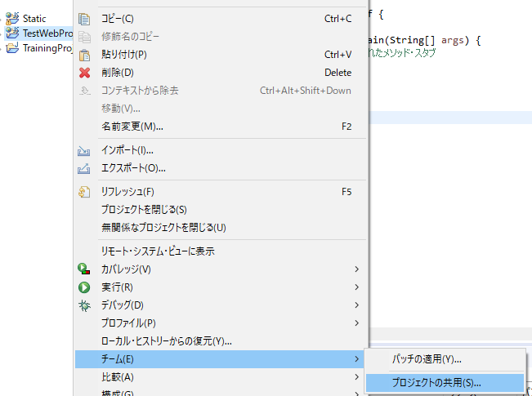
Task: Choose リフレッシュ(F) menu entry
Action: [221, 192]
